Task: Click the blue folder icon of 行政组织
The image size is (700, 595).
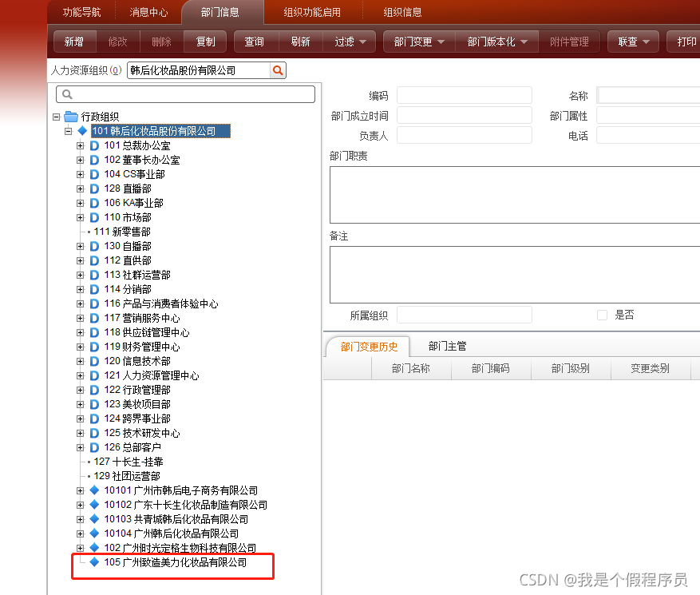Action: (x=71, y=117)
